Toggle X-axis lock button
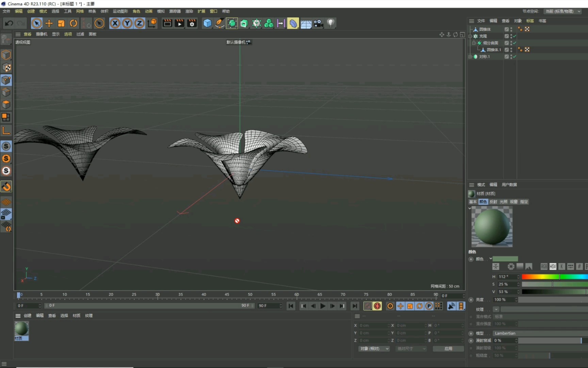 (115, 23)
